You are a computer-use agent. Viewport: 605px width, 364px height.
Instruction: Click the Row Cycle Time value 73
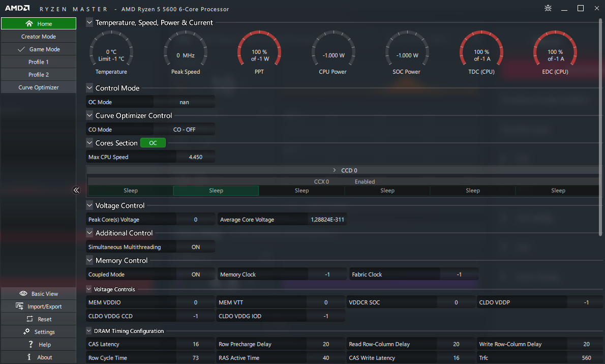(x=196, y=358)
